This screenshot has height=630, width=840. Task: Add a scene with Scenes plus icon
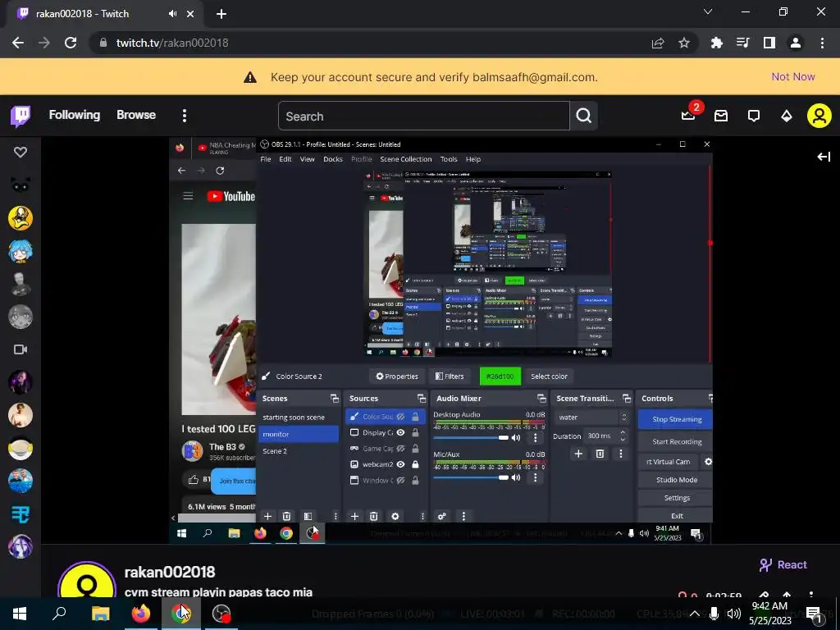click(x=267, y=517)
